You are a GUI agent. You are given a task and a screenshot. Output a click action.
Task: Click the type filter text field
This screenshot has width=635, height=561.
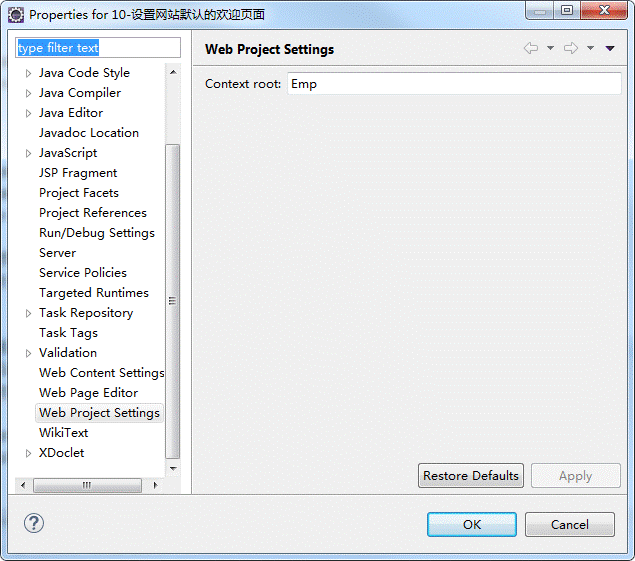pos(98,48)
